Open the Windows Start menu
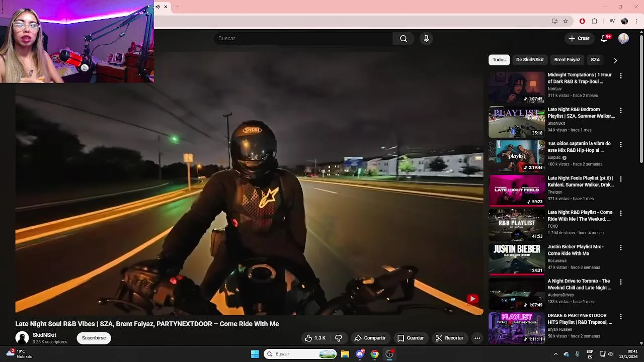The width and height of the screenshot is (644, 362). click(x=255, y=354)
